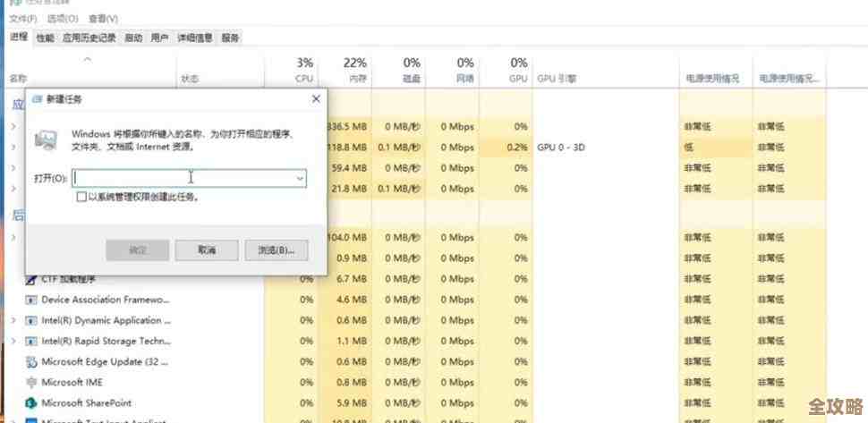Open the 查看(V) menu
The width and height of the screenshot is (868, 423).
103,19
